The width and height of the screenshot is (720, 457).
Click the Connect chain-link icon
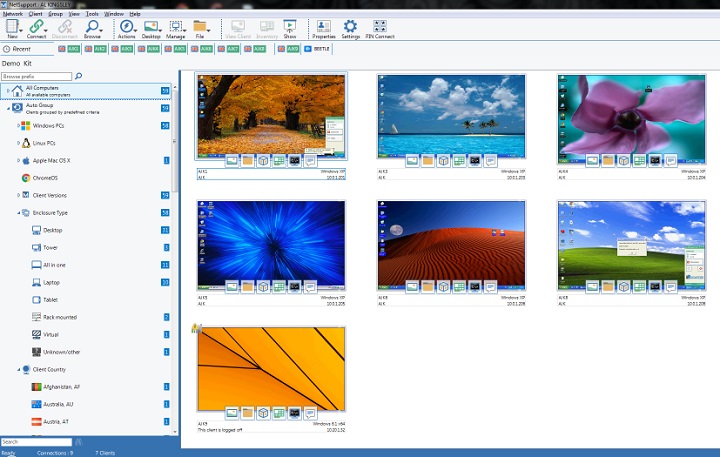tap(36, 28)
